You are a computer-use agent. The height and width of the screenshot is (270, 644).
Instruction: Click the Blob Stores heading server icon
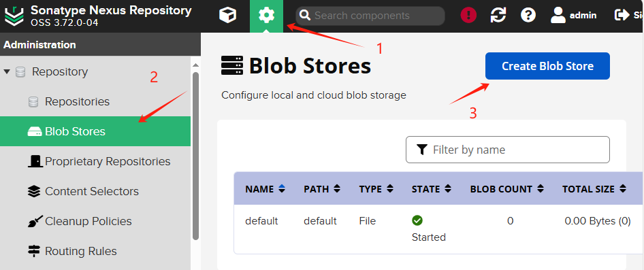pyautogui.click(x=232, y=66)
